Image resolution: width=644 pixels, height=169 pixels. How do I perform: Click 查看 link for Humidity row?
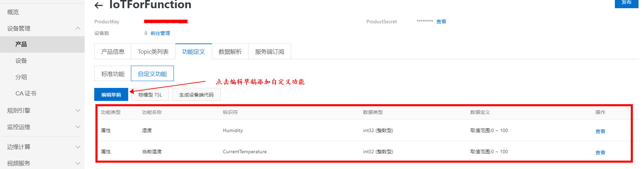[600, 131]
